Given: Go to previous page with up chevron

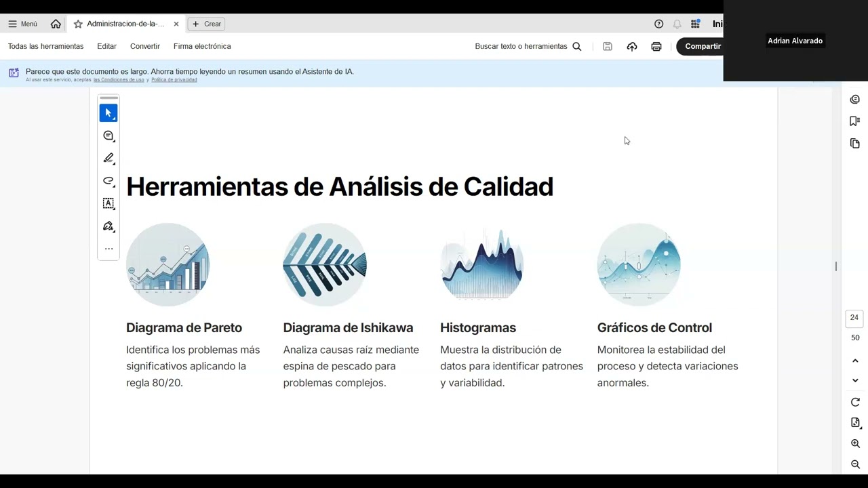Looking at the screenshot, I should coord(855,361).
